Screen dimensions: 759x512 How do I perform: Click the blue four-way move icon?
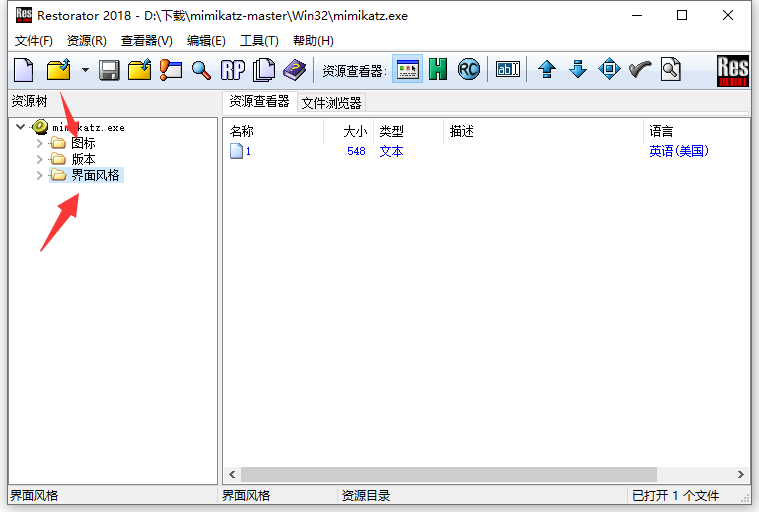609,69
